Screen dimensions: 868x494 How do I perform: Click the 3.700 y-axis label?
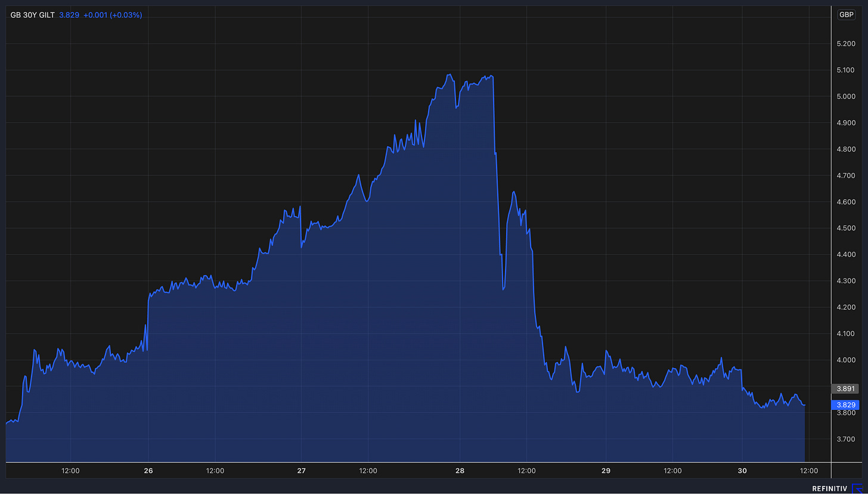pos(847,439)
